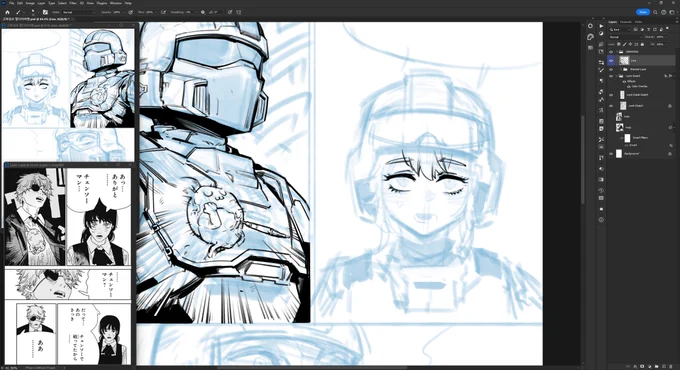The image size is (680, 370).
Task: Open the Swatches grid panel icon
Action: click(591, 48)
